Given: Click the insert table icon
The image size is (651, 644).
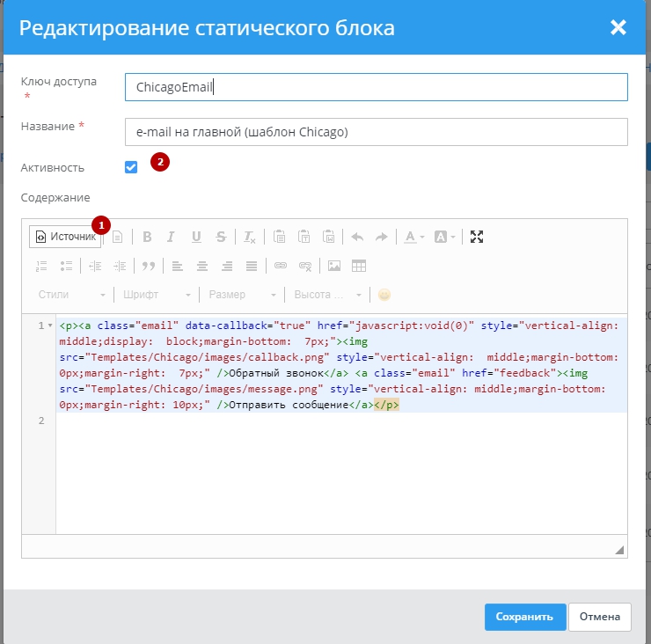Looking at the screenshot, I should pyautogui.click(x=359, y=266).
